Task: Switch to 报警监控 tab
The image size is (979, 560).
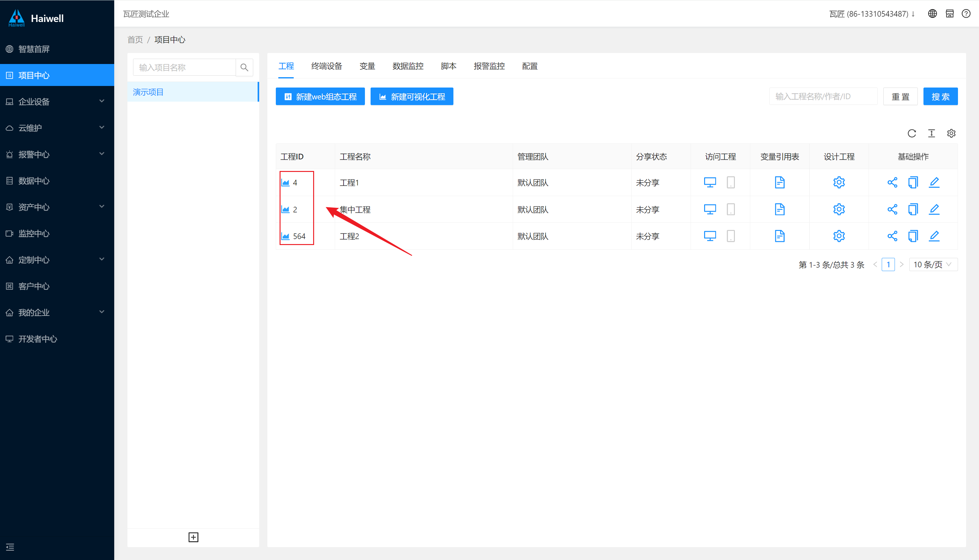Action: point(489,66)
